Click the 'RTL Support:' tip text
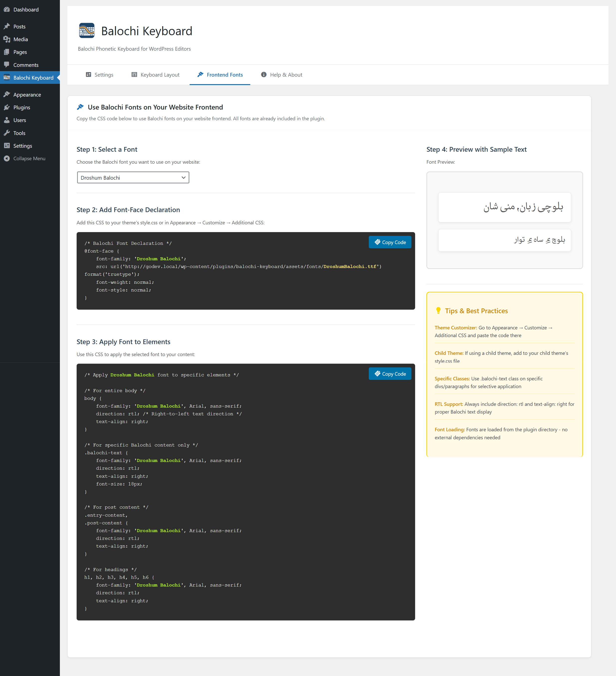The width and height of the screenshot is (616, 676). click(449, 404)
